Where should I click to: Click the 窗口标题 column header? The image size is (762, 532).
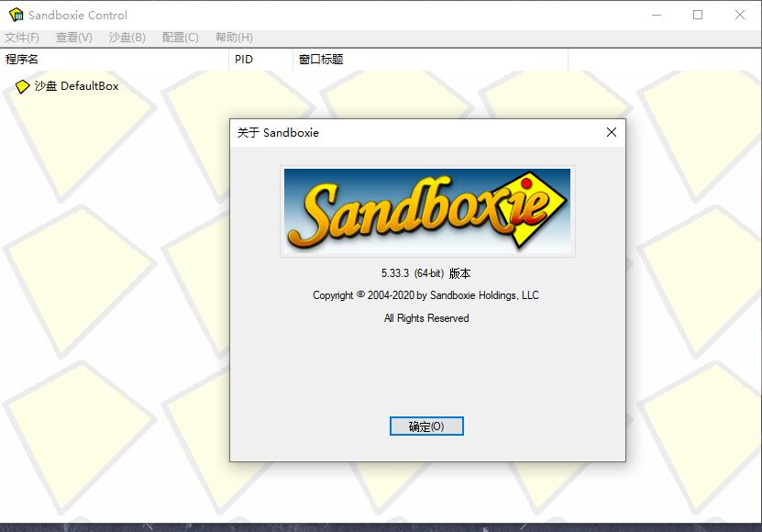pos(321,60)
